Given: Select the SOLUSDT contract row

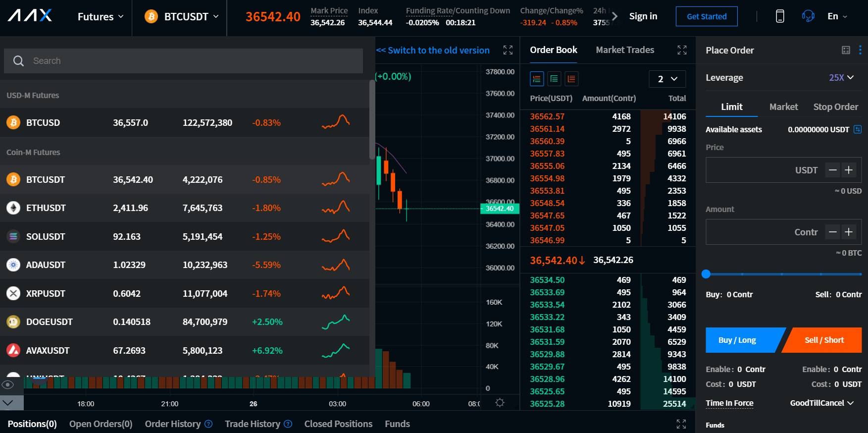Looking at the screenshot, I should [x=184, y=236].
